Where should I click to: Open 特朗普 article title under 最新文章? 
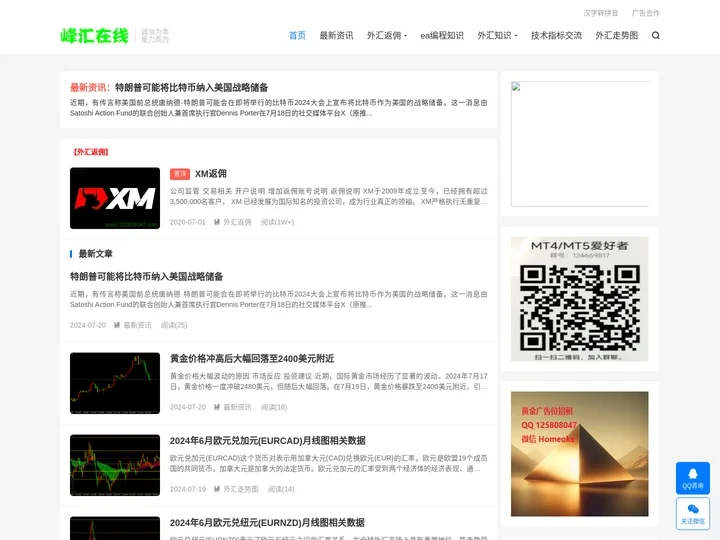[146, 276]
